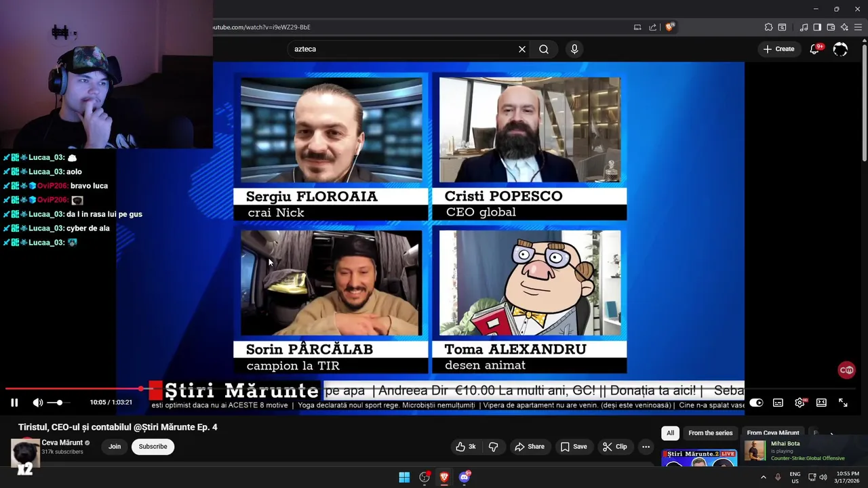Viewport: 868px width, 488px height.
Task: Toggle the autoplay switch in the player
Action: [756, 403]
